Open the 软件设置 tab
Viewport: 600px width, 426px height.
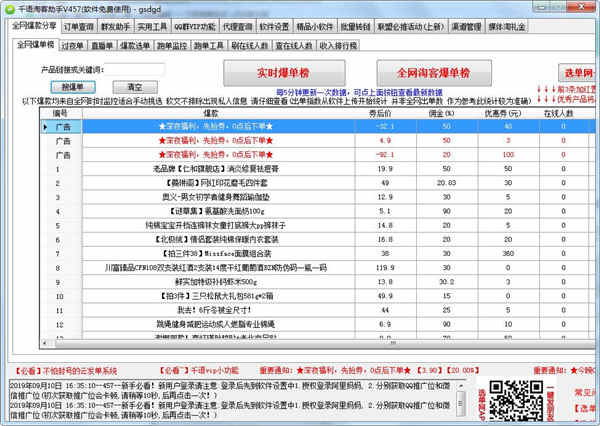click(274, 27)
